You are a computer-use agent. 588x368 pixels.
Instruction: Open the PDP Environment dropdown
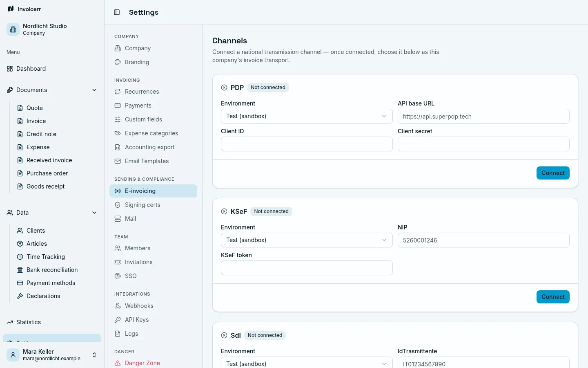pos(307,116)
